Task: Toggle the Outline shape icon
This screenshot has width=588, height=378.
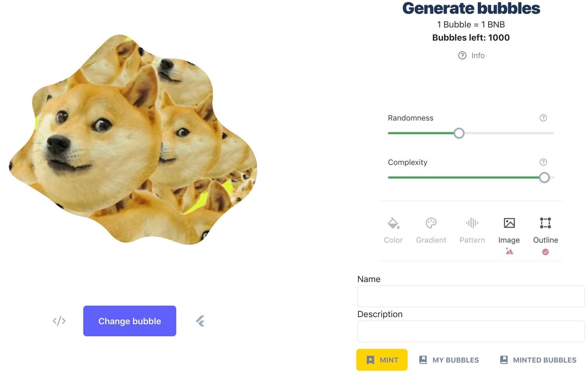Action: (545, 223)
